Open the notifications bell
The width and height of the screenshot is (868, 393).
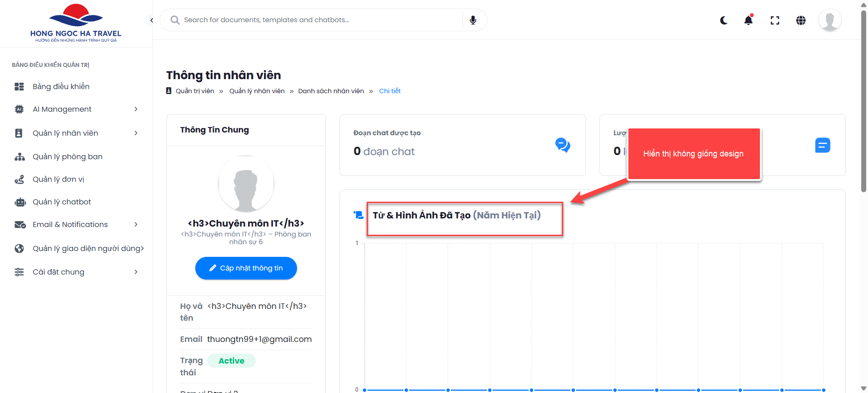coord(749,20)
